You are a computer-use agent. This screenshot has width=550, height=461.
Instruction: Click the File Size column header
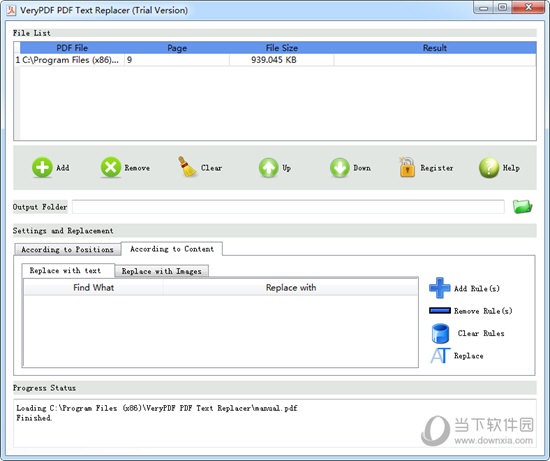pos(282,48)
